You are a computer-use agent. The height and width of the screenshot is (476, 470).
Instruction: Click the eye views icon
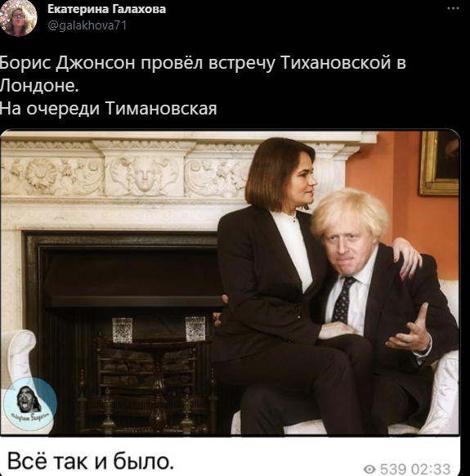point(369,469)
